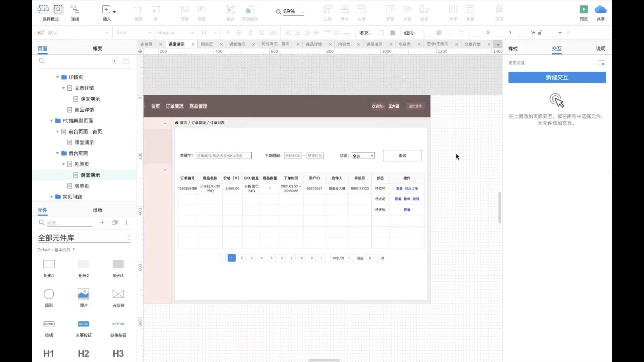This screenshot has width=644, height=362.
Task: Click the Share cloud icon
Action: [x=600, y=10]
